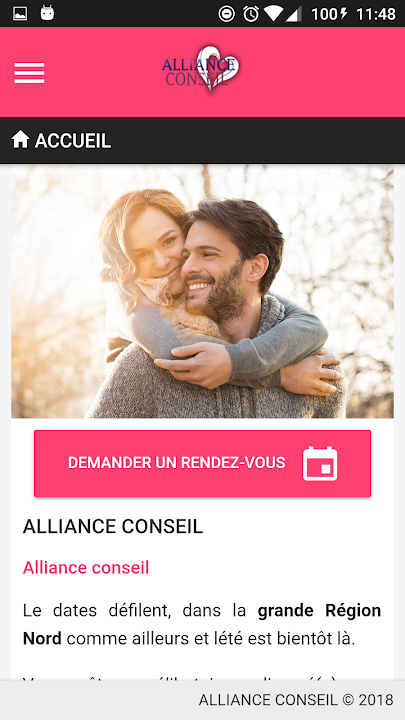This screenshot has height=720, width=405.
Task: Tap the Android debug notification icon
Action: click(x=47, y=13)
